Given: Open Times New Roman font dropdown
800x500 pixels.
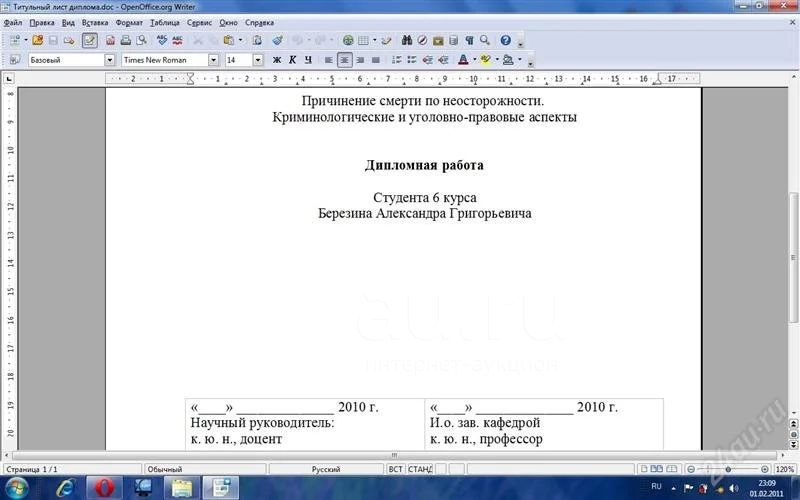Looking at the screenshot, I should tap(213, 60).
